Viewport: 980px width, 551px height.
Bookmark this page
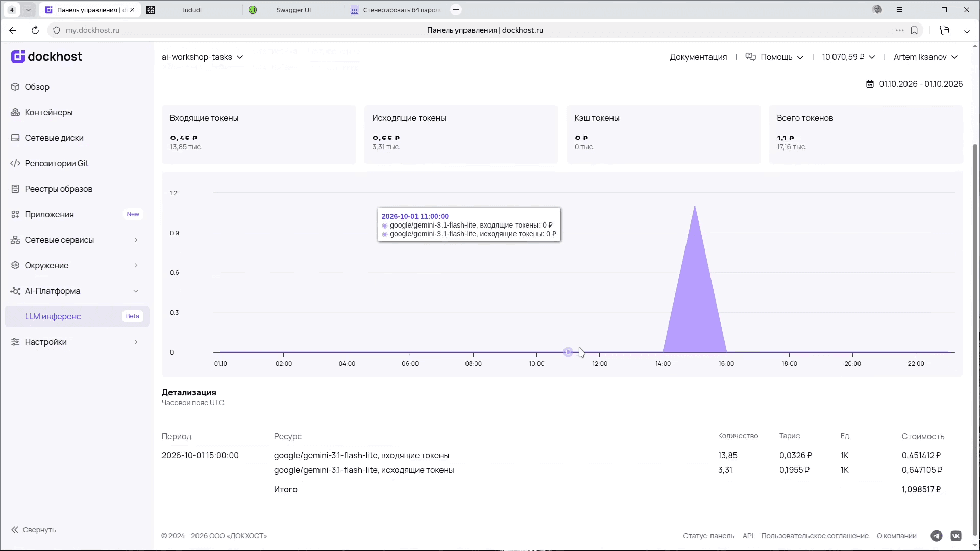(914, 30)
